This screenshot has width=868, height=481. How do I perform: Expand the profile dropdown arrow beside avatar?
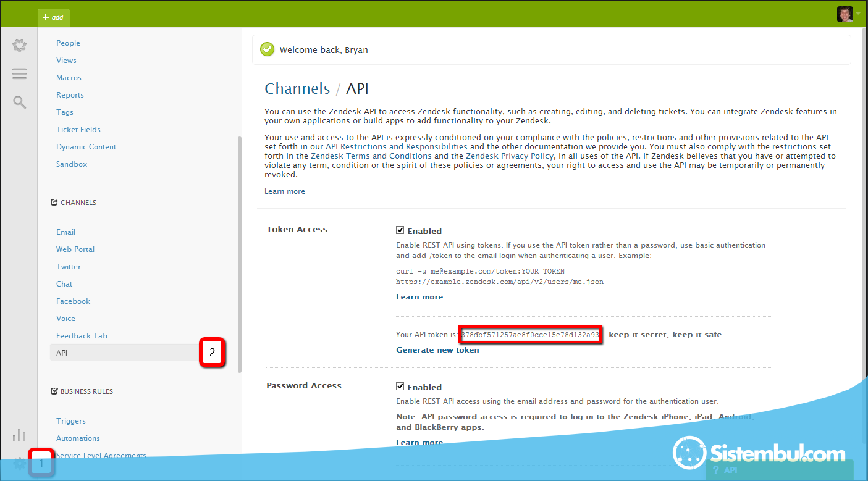pos(858,14)
